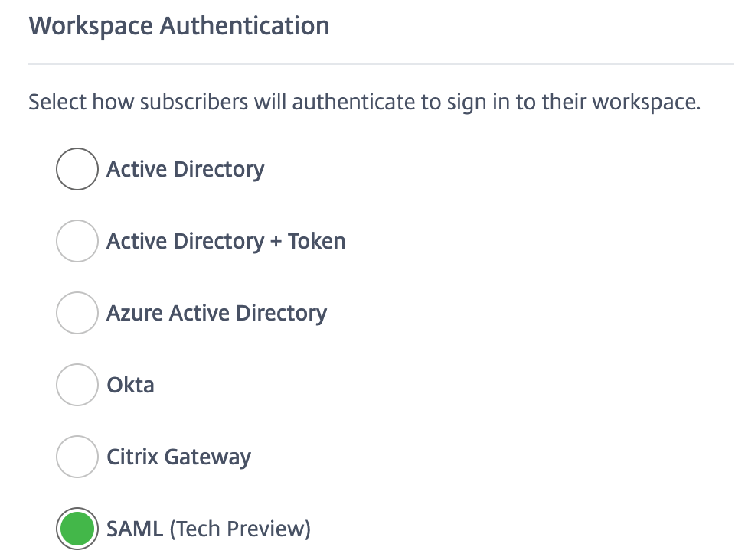Click the "(Tech Preview)" text beside SAML

click(x=240, y=529)
